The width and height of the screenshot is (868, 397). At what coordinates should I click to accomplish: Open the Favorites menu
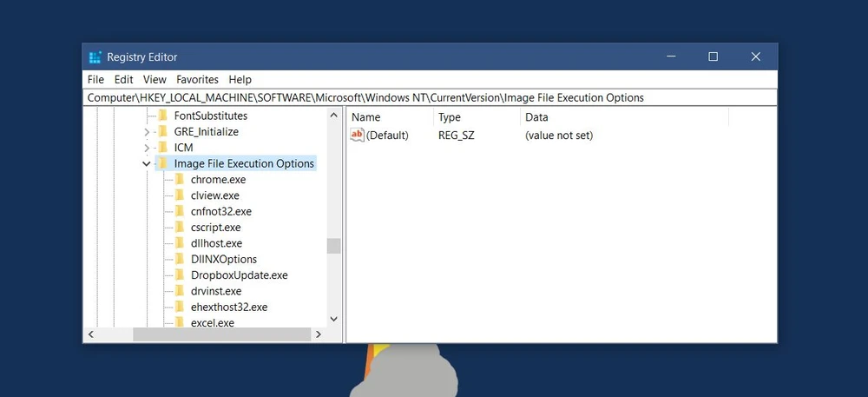pyautogui.click(x=197, y=80)
